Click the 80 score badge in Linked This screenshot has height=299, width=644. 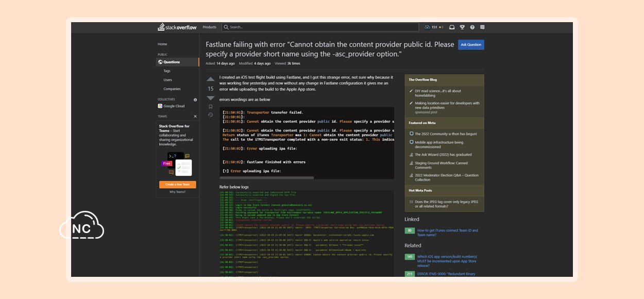(410, 230)
